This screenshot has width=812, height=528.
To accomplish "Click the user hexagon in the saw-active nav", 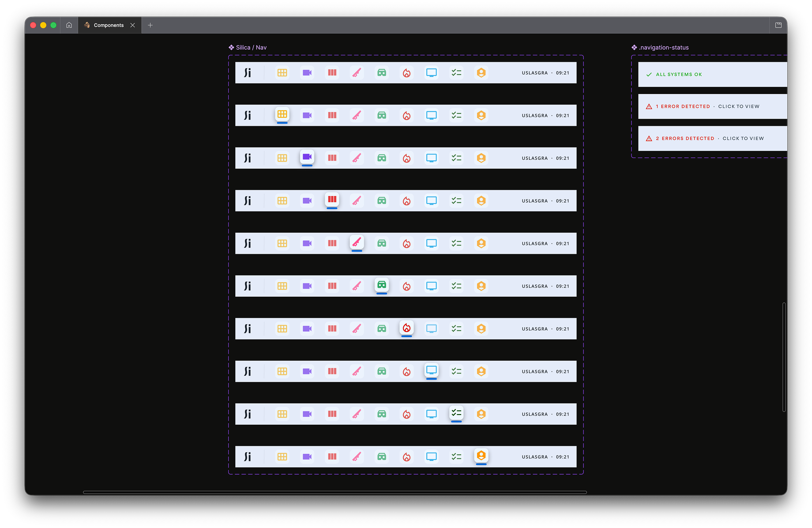I will pyautogui.click(x=481, y=243).
